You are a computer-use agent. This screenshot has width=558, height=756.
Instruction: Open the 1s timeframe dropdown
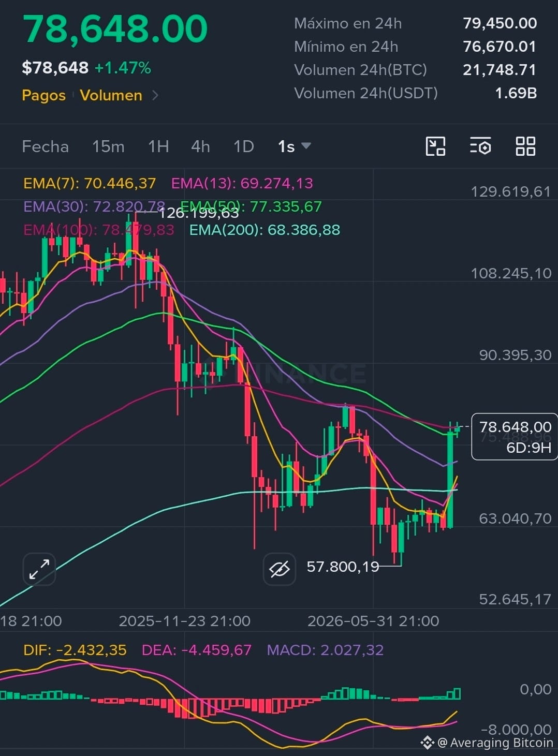[x=294, y=146]
